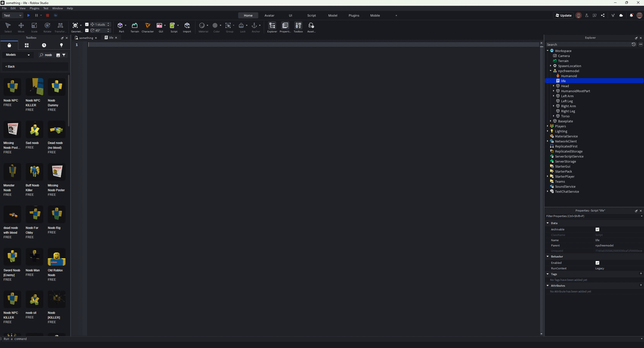Toggle the move snap studs checkbox

[x=87, y=24]
